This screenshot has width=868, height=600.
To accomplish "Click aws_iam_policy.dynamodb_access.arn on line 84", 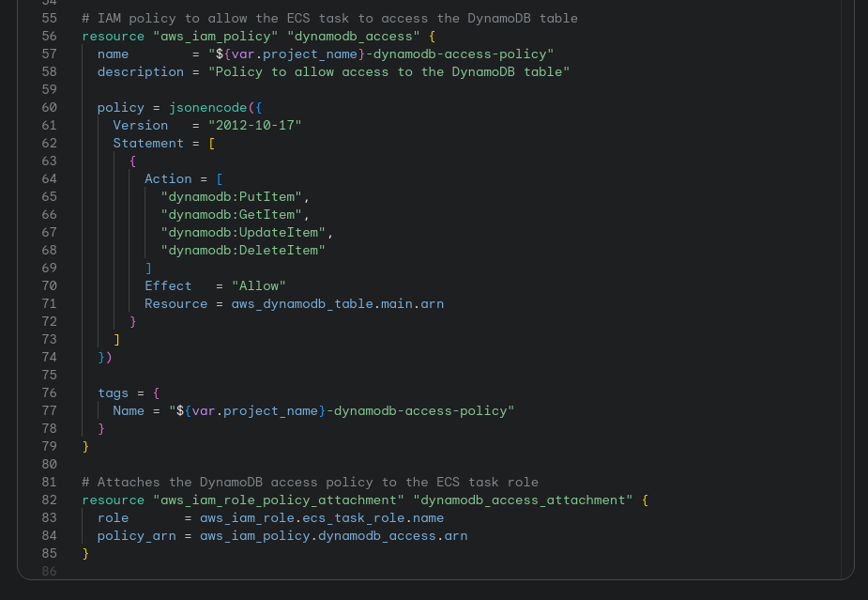I will point(334,536).
